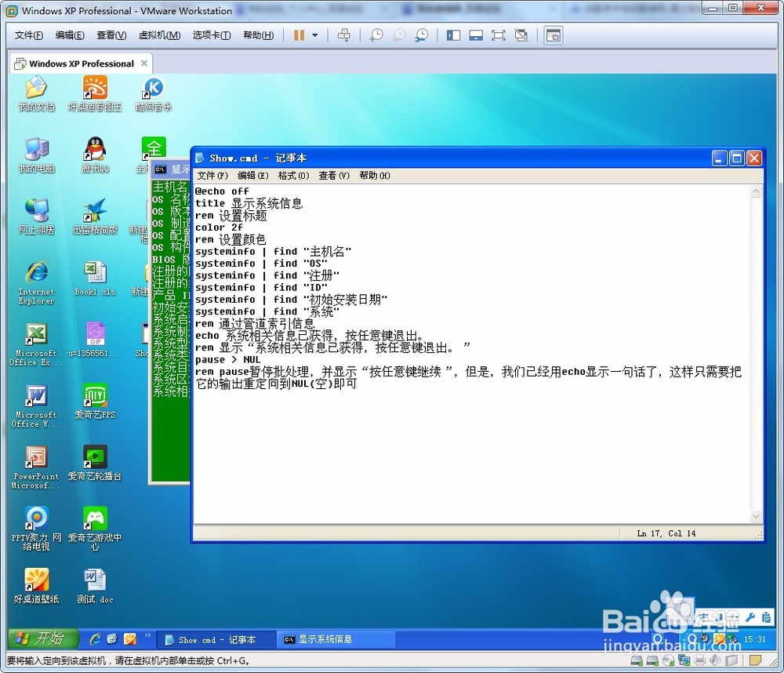Take a snapshot of the virtual machine

376,35
